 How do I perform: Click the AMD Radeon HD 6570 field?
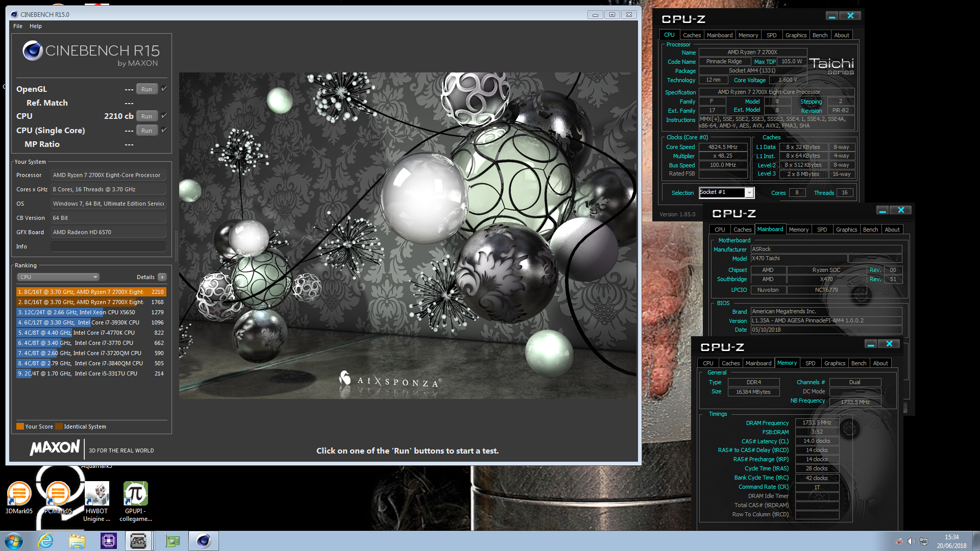108,232
